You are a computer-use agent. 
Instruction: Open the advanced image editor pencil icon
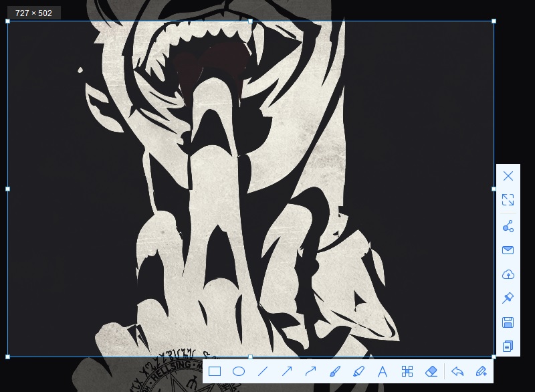[481, 371]
